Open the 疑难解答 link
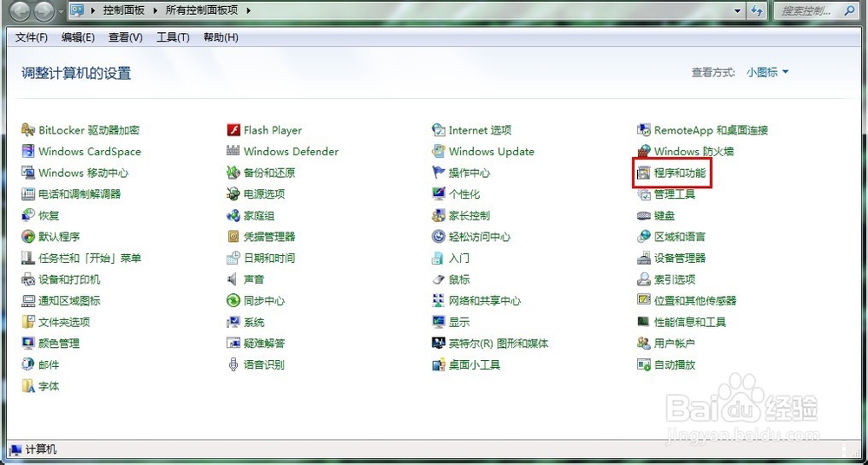Image resolution: width=868 pixels, height=465 pixels. 265,344
